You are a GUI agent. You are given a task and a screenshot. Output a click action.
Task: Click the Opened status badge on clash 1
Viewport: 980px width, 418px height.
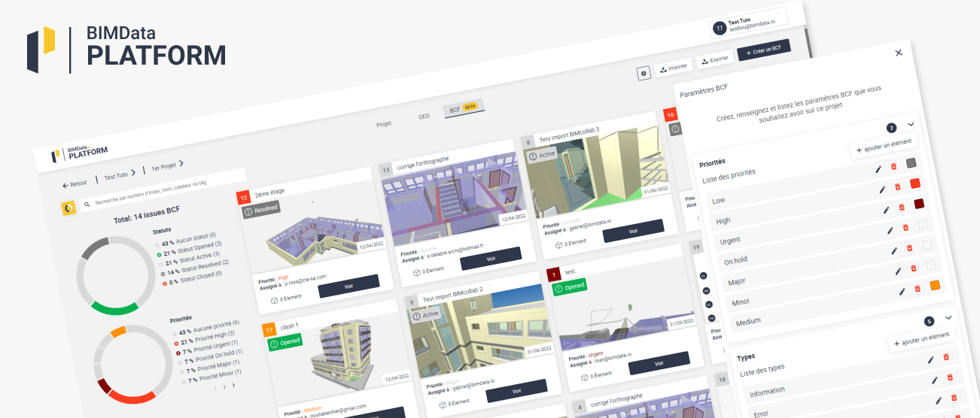(x=285, y=342)
